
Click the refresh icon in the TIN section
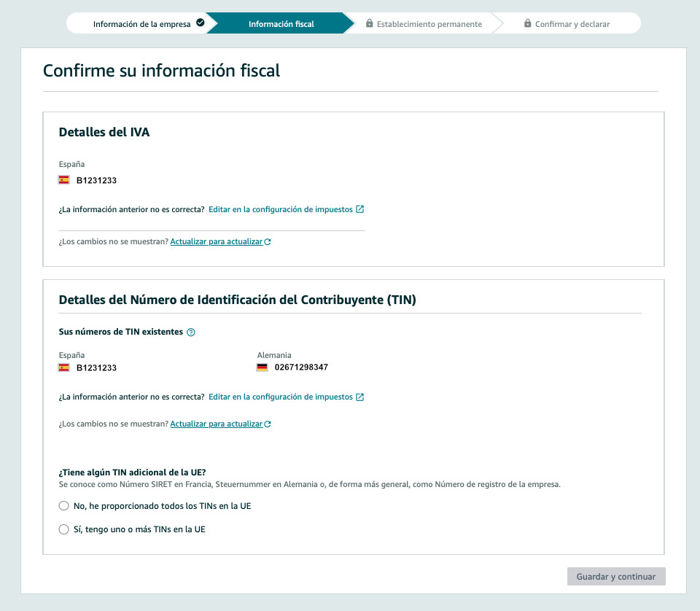pos(268,424)
